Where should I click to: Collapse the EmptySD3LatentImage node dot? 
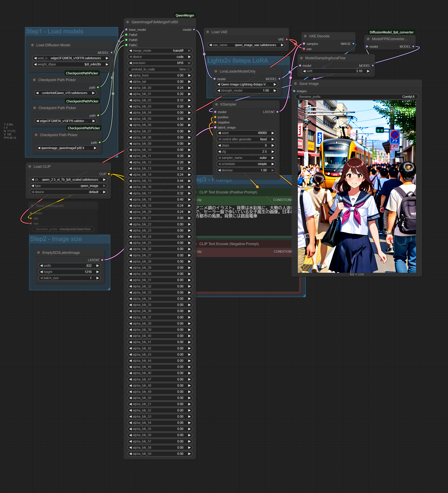coord(38,253)
